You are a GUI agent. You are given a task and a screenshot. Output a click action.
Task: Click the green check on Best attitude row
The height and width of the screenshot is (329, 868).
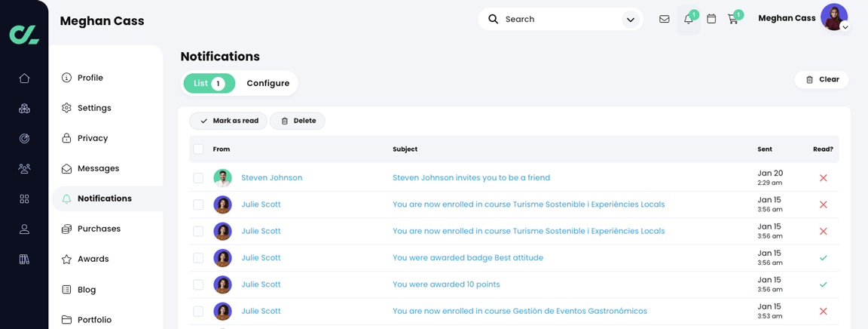pyautogui.click(x=823, y=258)
